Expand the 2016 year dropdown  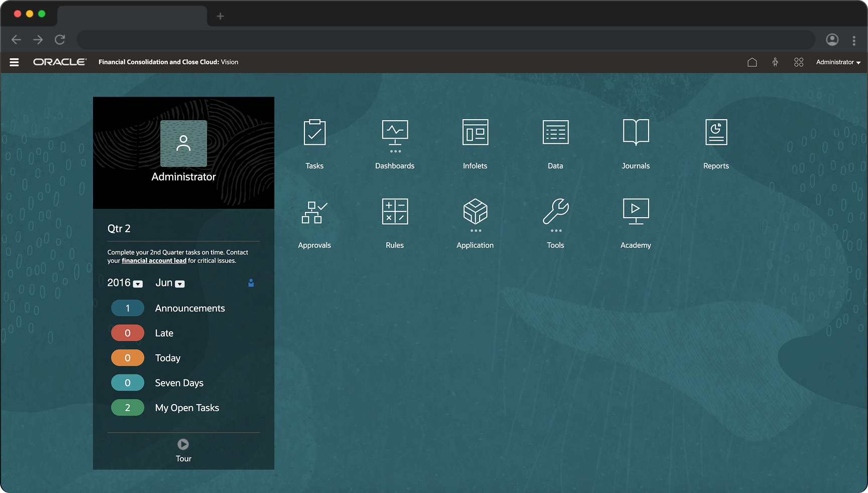(138, 284)
